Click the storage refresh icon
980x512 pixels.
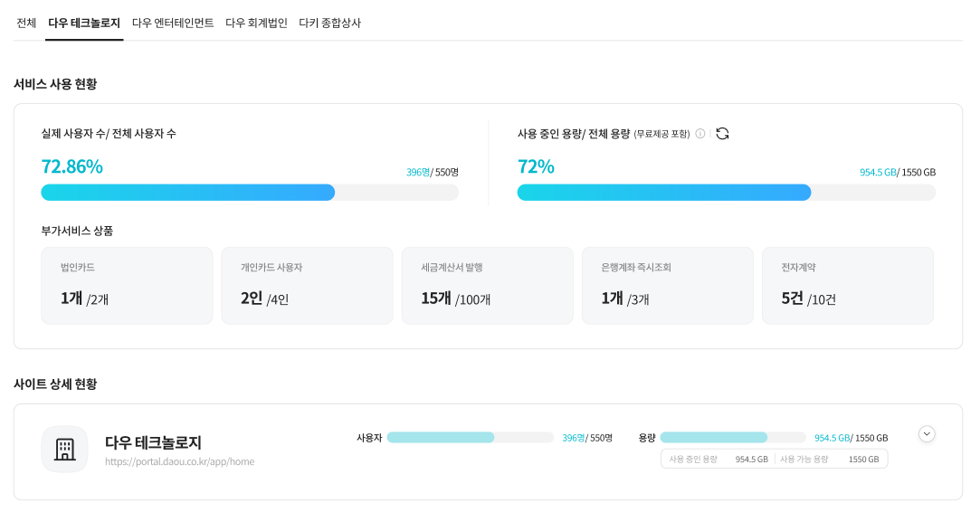coord(722,134)
